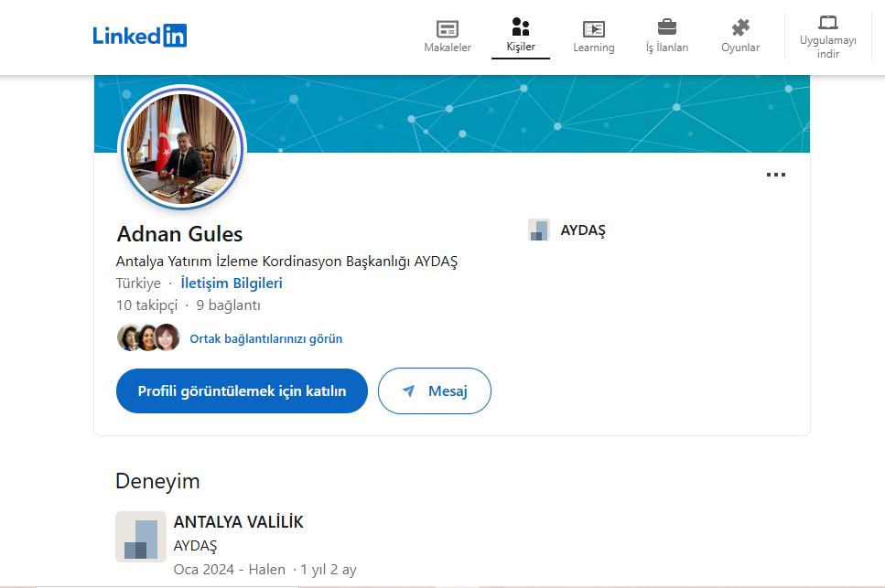Click Ortak bağlantılarınızı görün link
The image size is (885, 588).
point(265,338)
